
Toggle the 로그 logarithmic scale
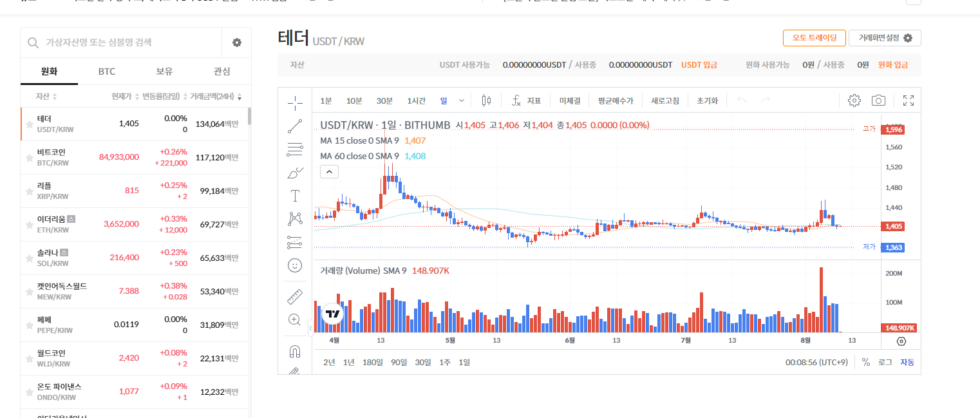click(885, 362)
